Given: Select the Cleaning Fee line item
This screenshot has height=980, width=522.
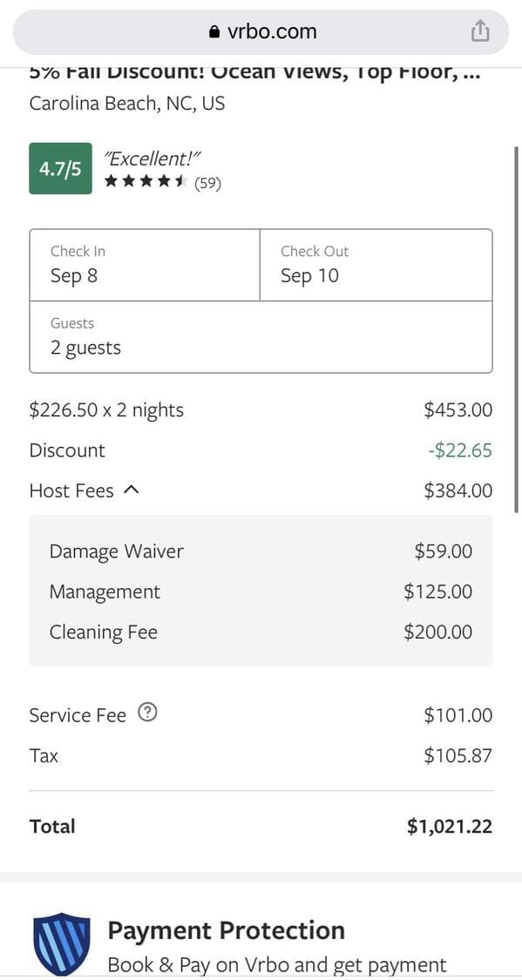Looking at the screenshot, I should tap(103, 632).
